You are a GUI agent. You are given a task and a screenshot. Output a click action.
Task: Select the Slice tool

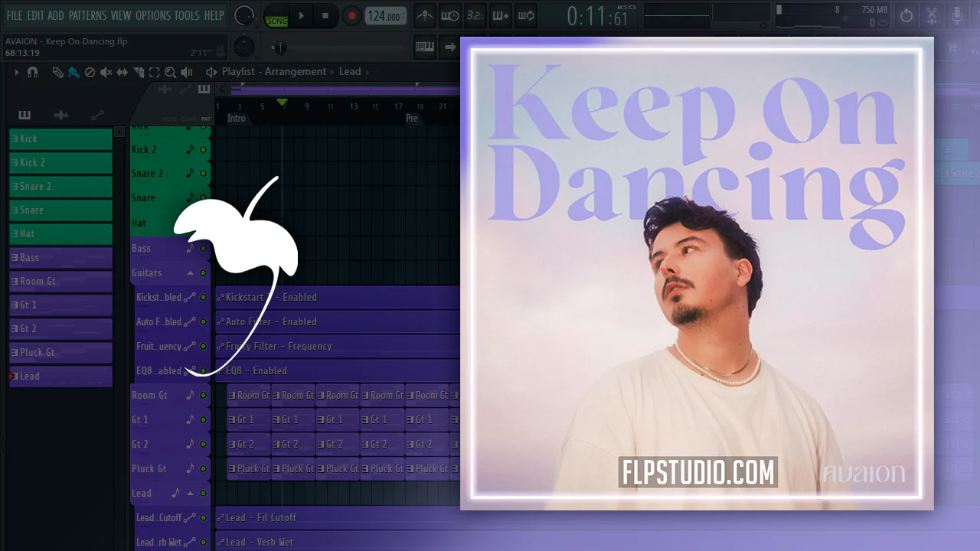pos(139,72)
